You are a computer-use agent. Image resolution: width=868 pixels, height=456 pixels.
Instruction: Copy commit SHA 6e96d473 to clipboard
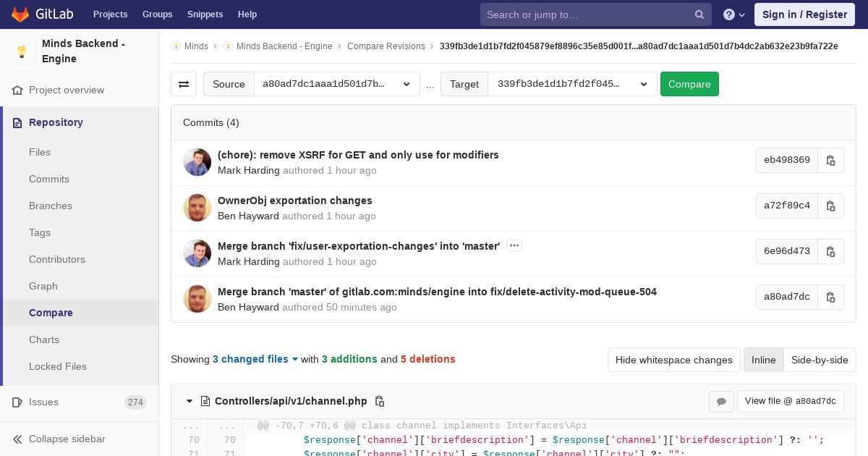click(830, 251)
